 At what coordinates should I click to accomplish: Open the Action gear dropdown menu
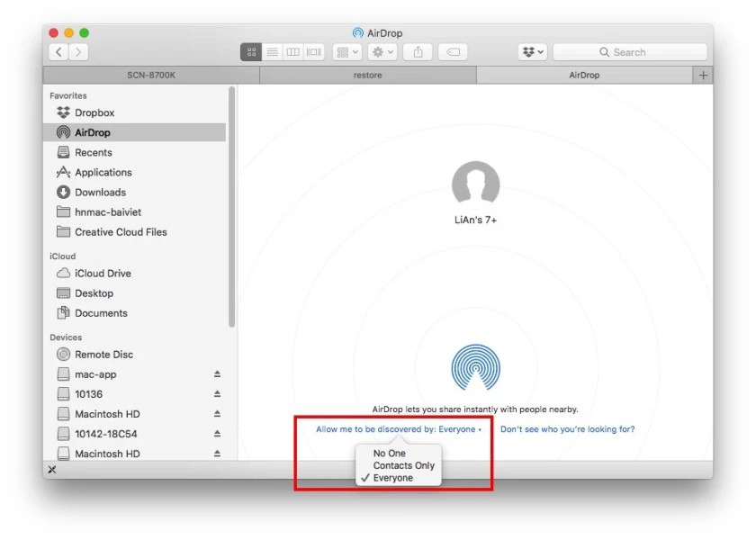tap(382, 52)
